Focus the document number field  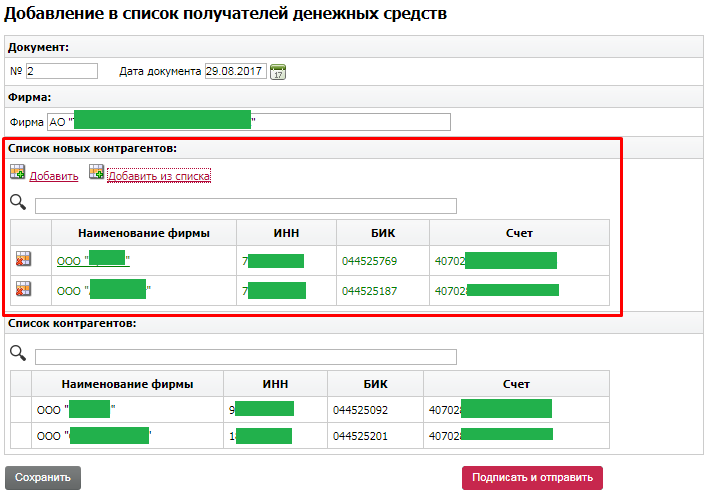pos(61,71)
